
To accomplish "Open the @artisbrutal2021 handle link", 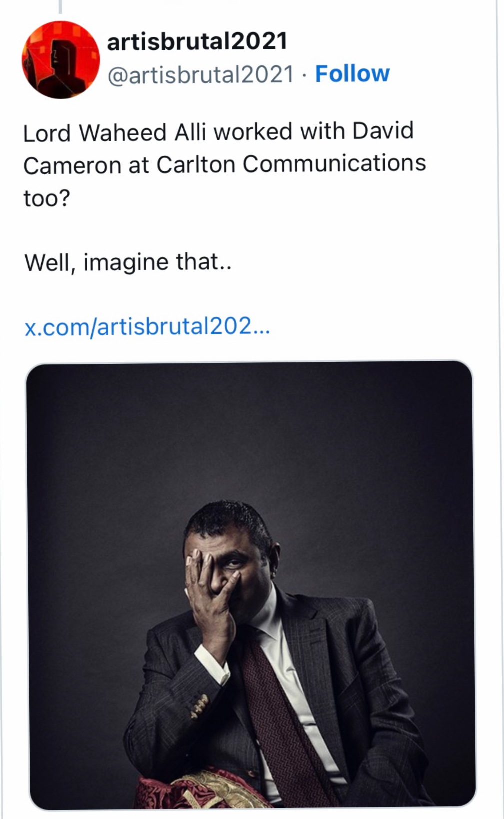I will [x=200, y=75].
